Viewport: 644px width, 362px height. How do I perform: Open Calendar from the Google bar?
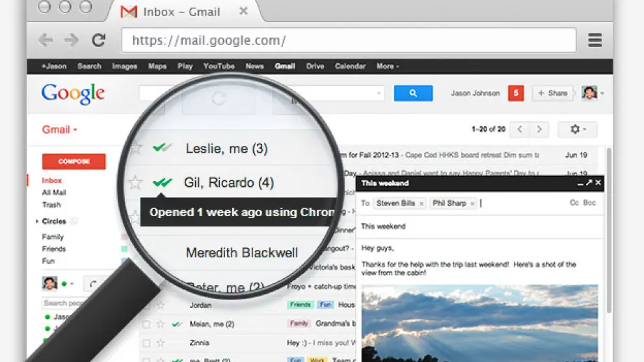[x=350, y=66]
